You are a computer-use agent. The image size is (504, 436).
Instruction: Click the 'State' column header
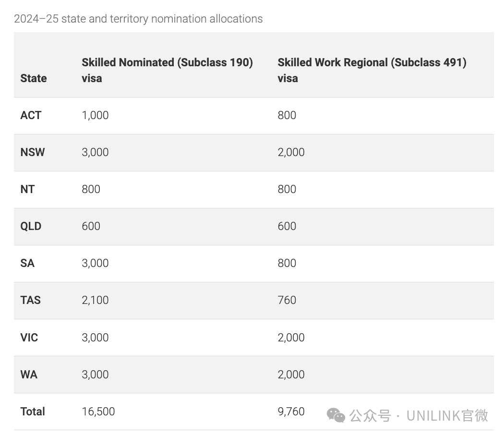tap(34, 78)
